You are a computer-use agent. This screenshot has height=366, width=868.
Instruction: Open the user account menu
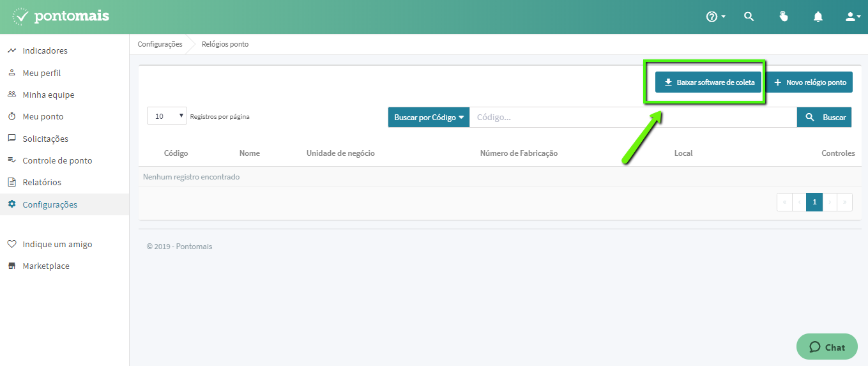[x=853, y=17]
